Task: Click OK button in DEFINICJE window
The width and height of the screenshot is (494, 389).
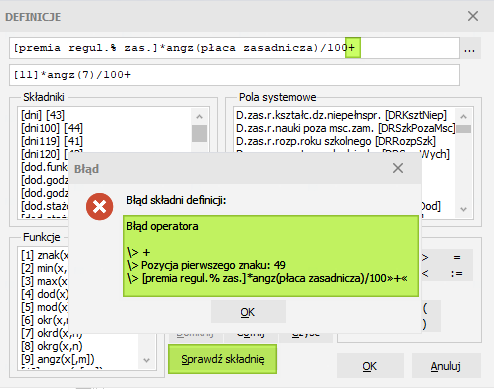Action: coord(370,366)
